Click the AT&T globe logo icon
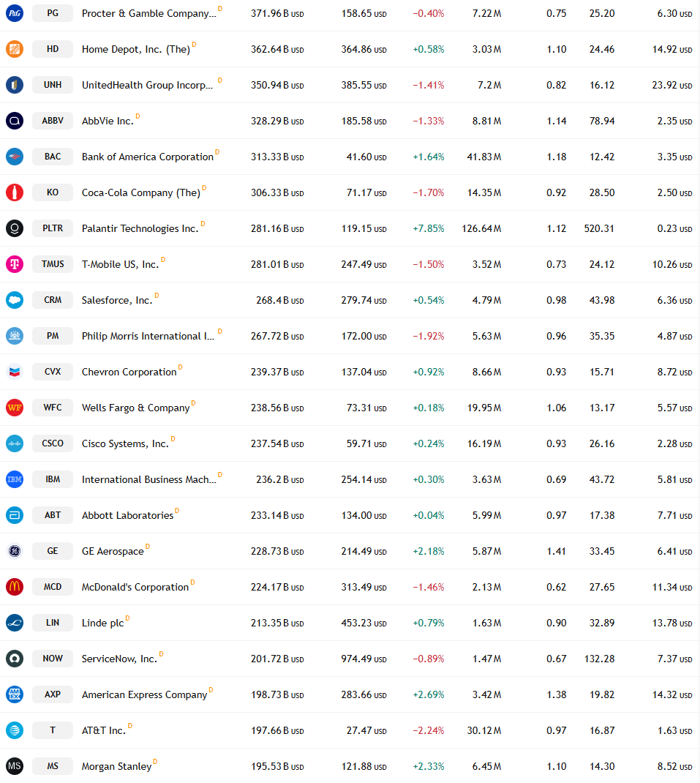700x783 pixels. [x=15, y=730]
